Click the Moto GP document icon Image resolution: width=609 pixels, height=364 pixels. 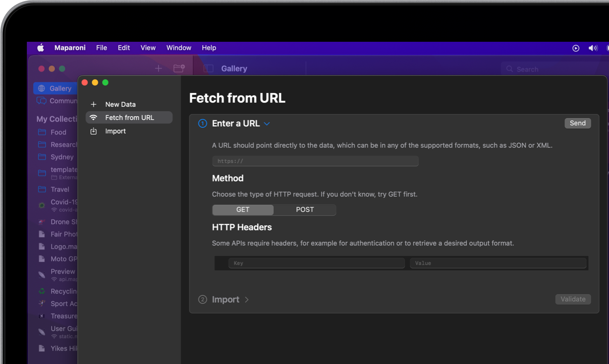pyautogui.click(x=42, y=259)
